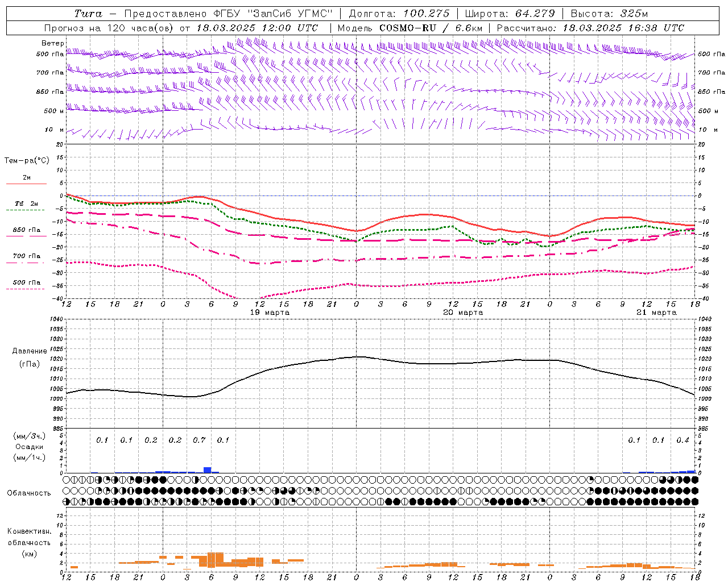Click the "Td 2м" dew point legend entry

27,203
